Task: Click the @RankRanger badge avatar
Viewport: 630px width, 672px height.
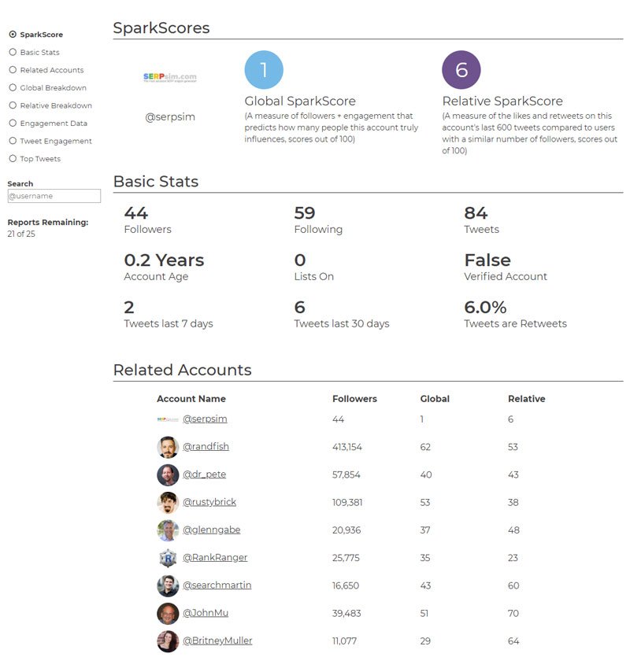Action: [168, 558]
